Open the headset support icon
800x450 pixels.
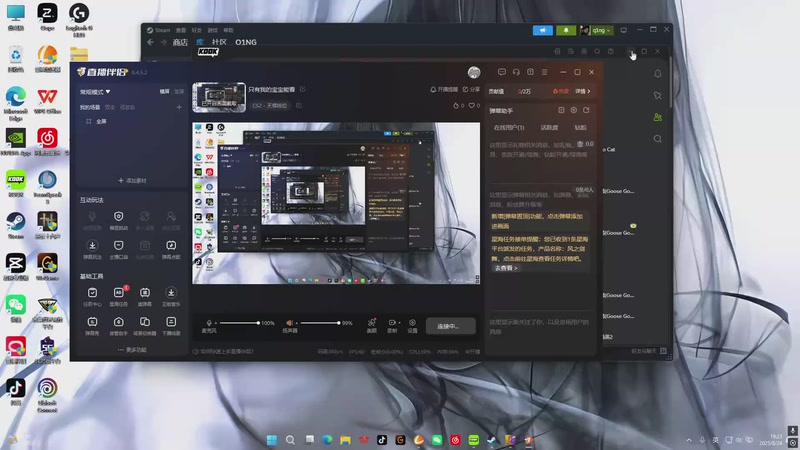click(516, 72)
